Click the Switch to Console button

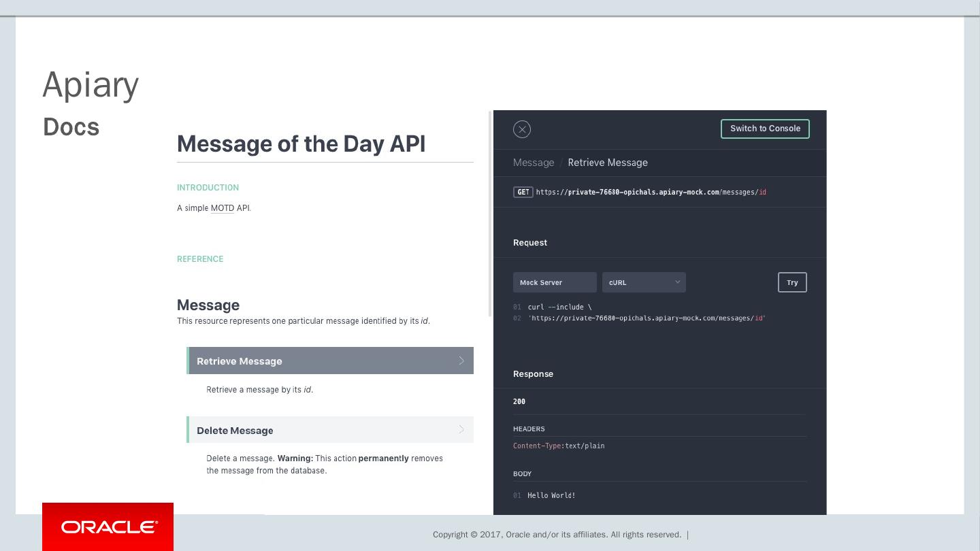click(765, 129)
